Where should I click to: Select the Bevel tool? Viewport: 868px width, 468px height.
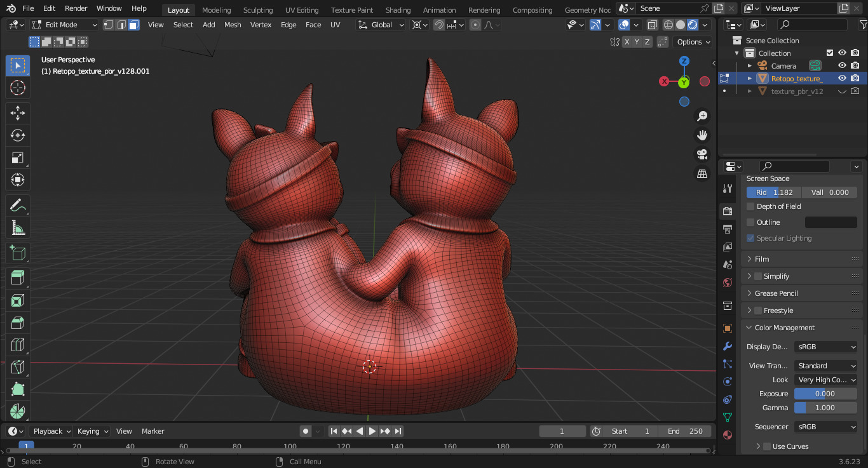18,323
